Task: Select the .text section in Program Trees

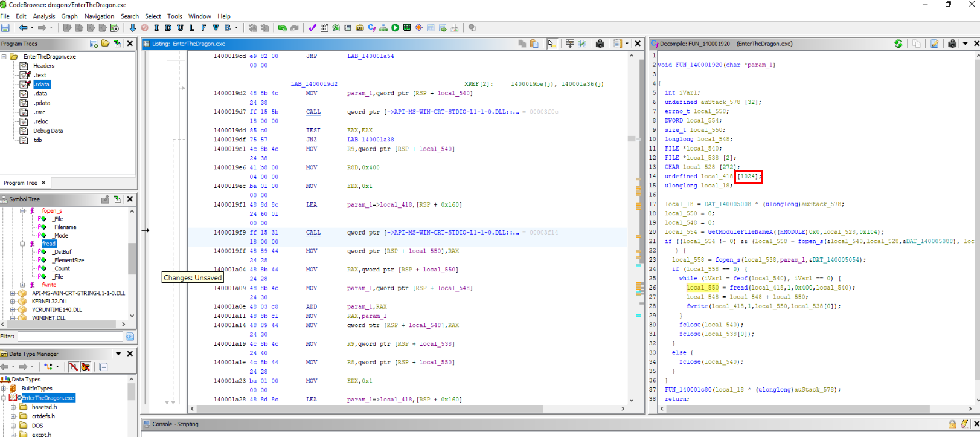Action: 40,75
